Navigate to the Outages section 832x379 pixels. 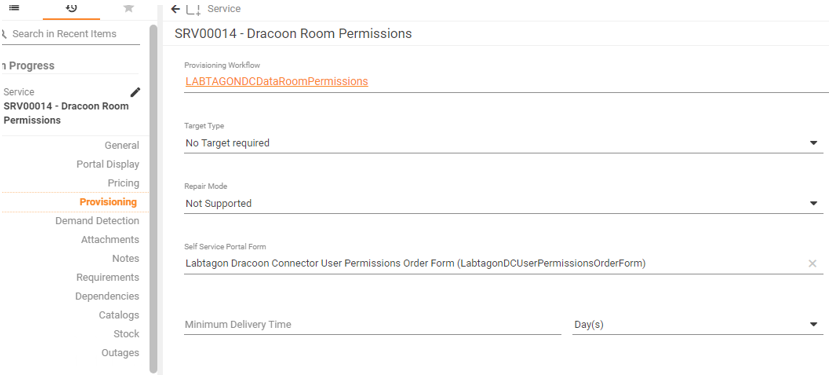tap(120, 352)
